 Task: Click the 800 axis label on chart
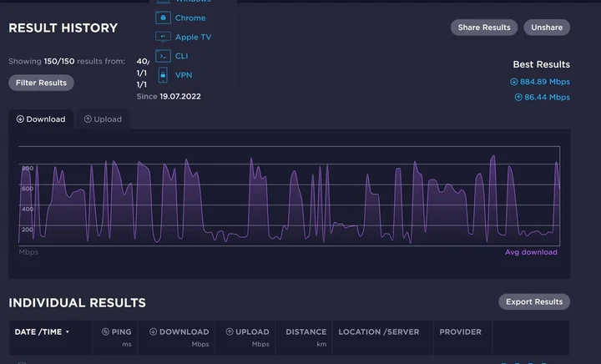pos(28,168)
